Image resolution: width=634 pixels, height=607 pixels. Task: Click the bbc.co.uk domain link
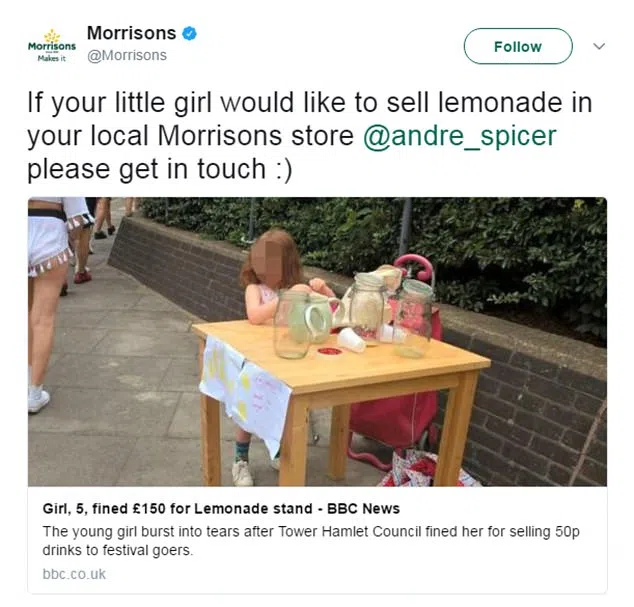click(74, 574)
